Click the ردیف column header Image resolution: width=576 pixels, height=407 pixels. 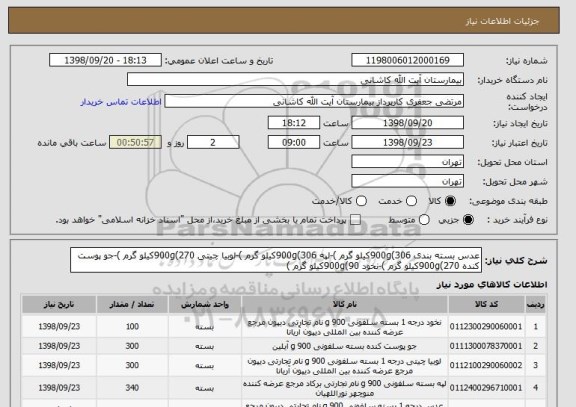pos(536,305)
